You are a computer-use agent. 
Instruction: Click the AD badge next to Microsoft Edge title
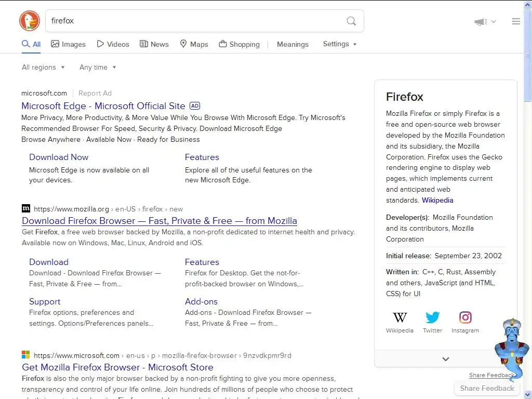pos(195,106)
